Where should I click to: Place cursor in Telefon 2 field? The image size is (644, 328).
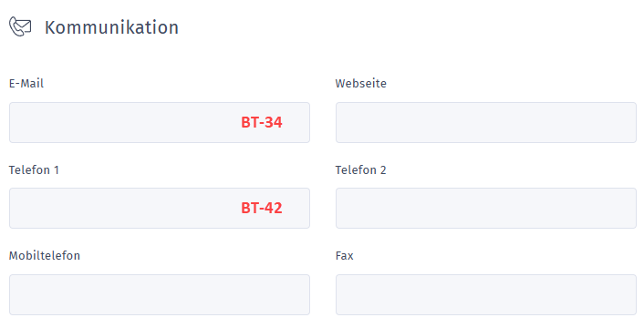click(x=486, y=209)
